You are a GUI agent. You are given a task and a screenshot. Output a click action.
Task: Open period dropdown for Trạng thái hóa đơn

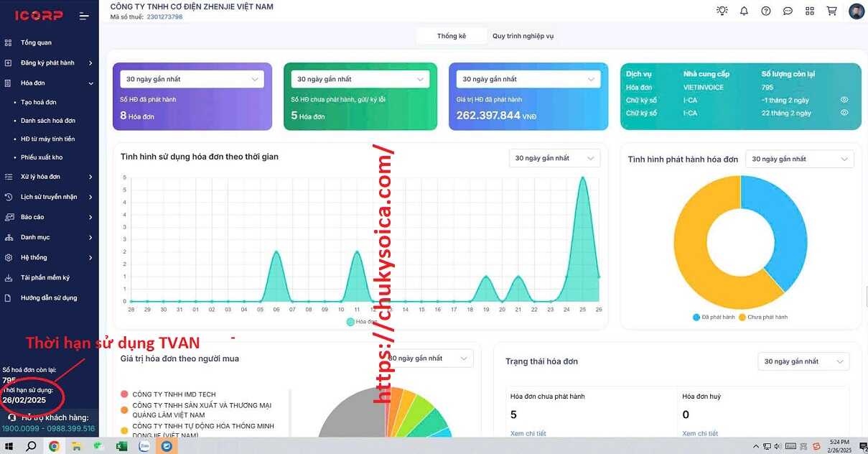pyautogui.click(x=803, y=361)
